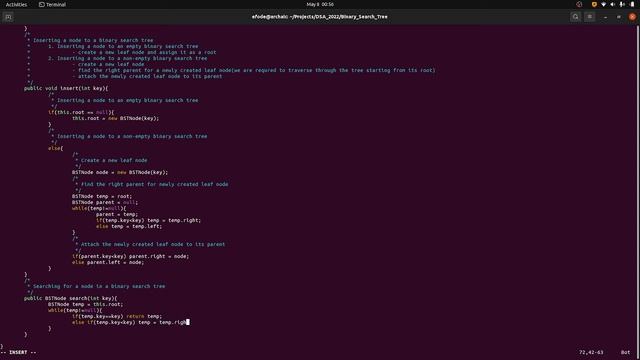Click the 'public void insert(int key){' line
This screenshot has width=640, height=360.
pos(66,88)
